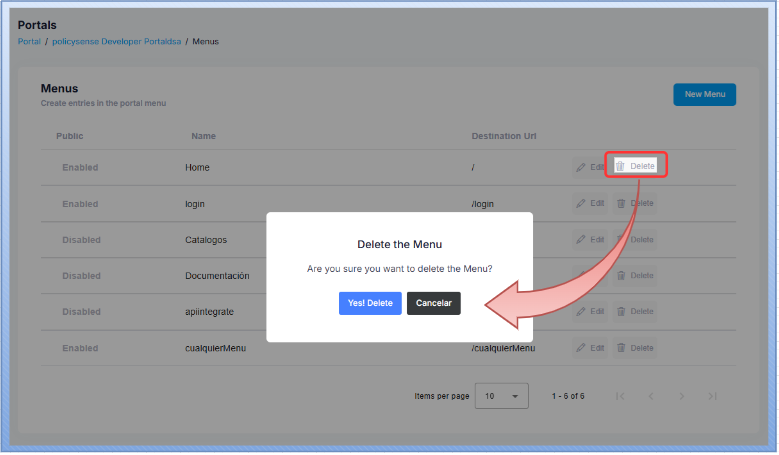Click Edit pencil icon for Documentación row
This screenshot has height=455, width=779.
[x=581, y=275]
